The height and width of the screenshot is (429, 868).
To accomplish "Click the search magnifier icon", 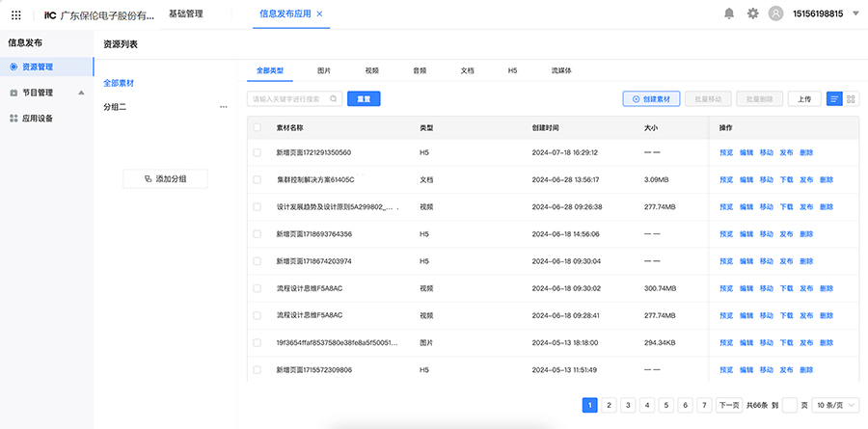I will pos(334,99).
